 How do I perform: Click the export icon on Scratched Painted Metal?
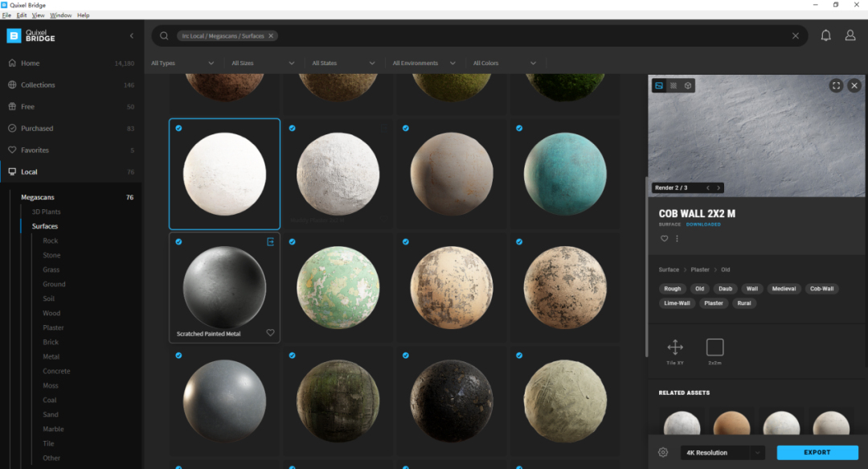270,241
